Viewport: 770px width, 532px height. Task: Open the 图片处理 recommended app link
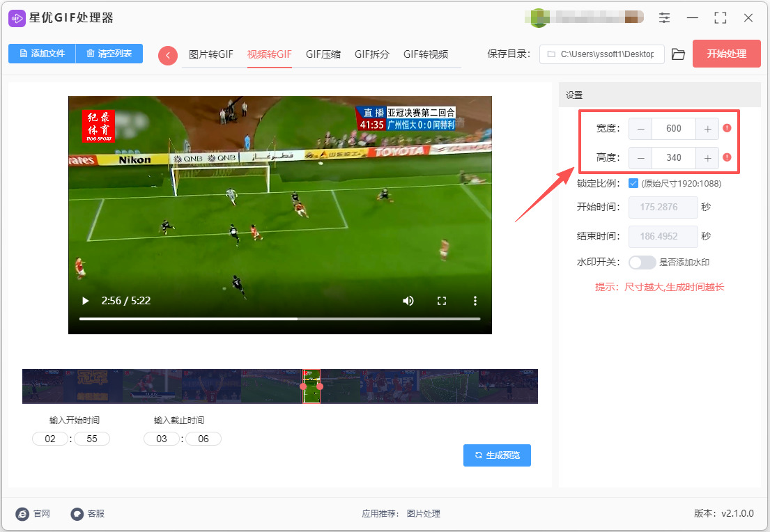click(x=423, y=514)
